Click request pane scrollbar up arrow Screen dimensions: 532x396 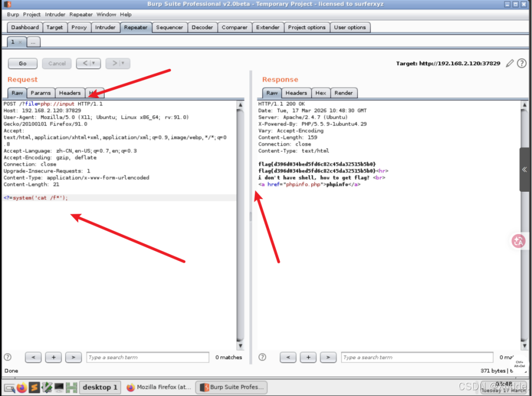[240, 105]
